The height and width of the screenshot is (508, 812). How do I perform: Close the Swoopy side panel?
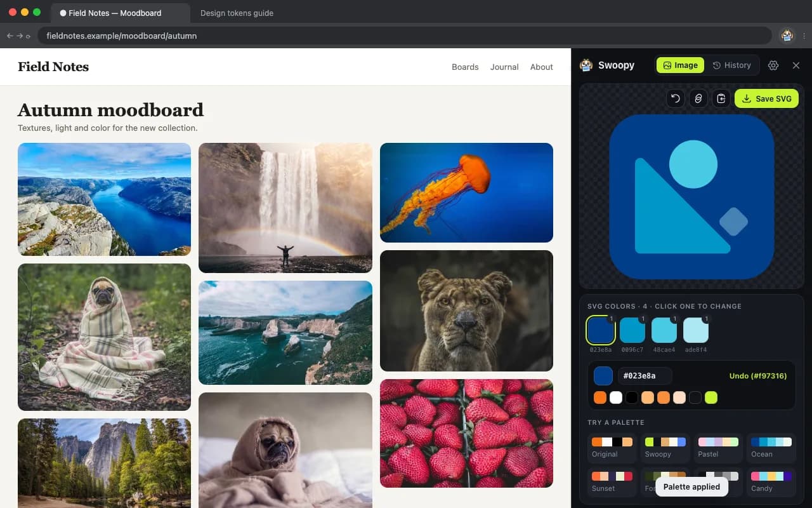(796, 65)
